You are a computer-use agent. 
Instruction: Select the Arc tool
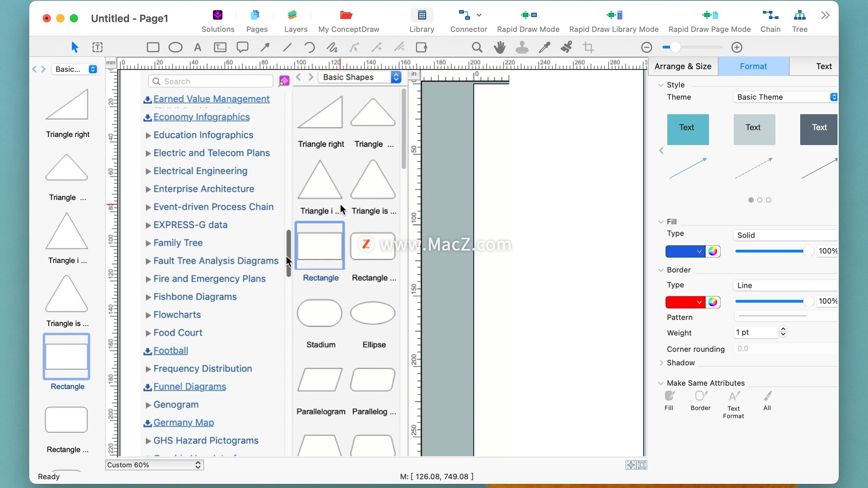point(309,47)
